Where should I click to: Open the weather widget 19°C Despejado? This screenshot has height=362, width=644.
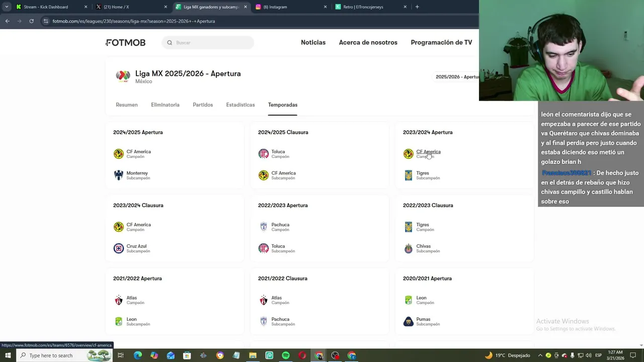507,355
